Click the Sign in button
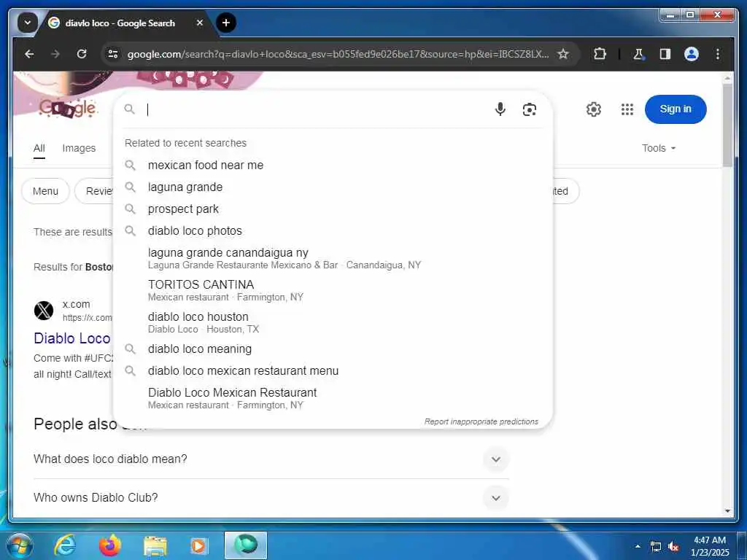 click(676, 109)
